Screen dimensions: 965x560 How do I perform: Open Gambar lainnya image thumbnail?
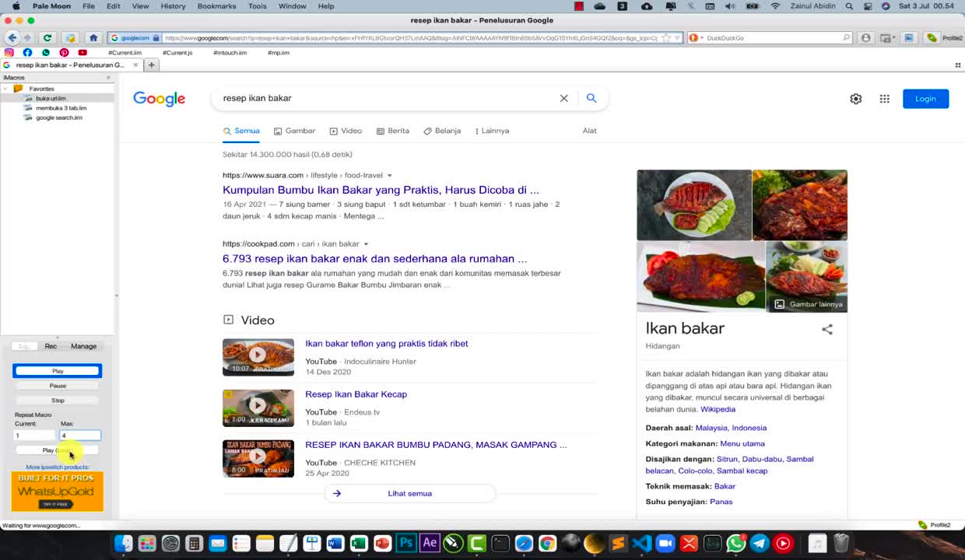[806, 277]
